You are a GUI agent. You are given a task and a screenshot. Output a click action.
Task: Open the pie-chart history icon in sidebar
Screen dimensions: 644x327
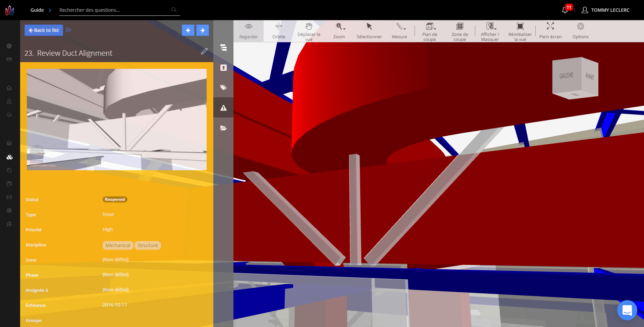tap(9, 170)
